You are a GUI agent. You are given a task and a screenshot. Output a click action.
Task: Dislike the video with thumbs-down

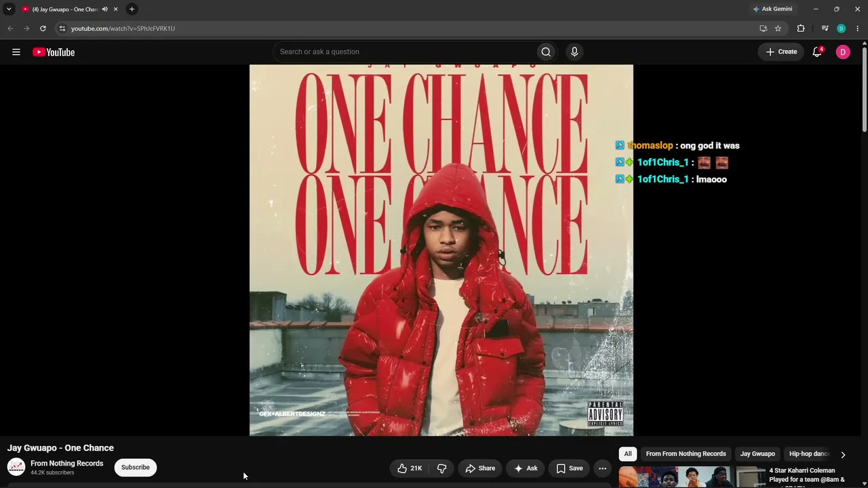tap(441, 468)
